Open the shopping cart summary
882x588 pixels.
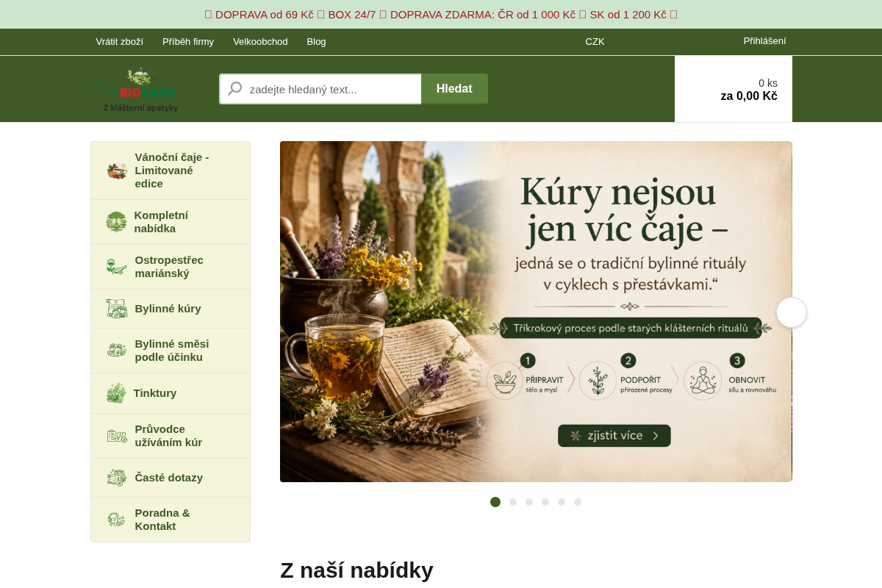pos(734,89)
